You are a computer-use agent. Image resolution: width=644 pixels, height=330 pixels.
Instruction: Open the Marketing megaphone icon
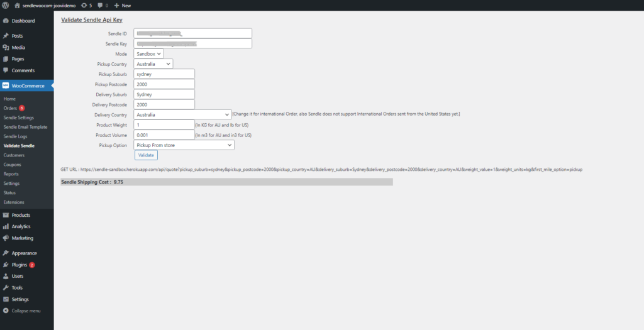(x=6, y=238)
